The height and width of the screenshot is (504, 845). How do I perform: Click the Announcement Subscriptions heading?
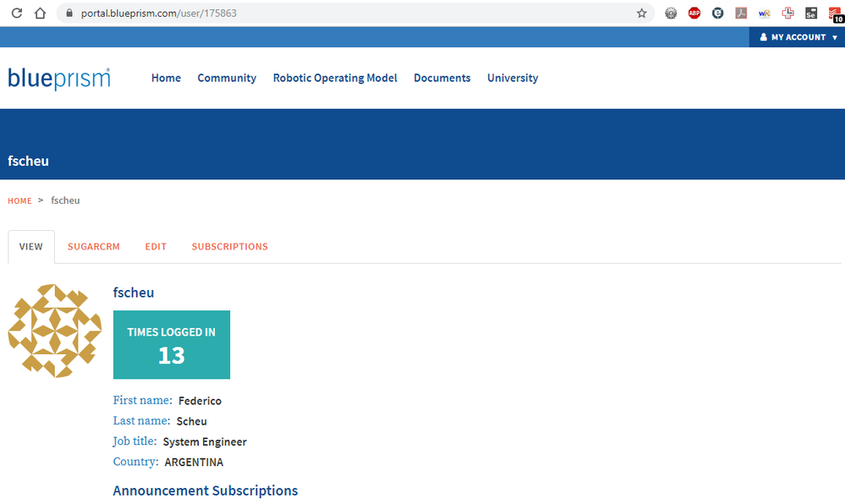[x=206, y=490]
